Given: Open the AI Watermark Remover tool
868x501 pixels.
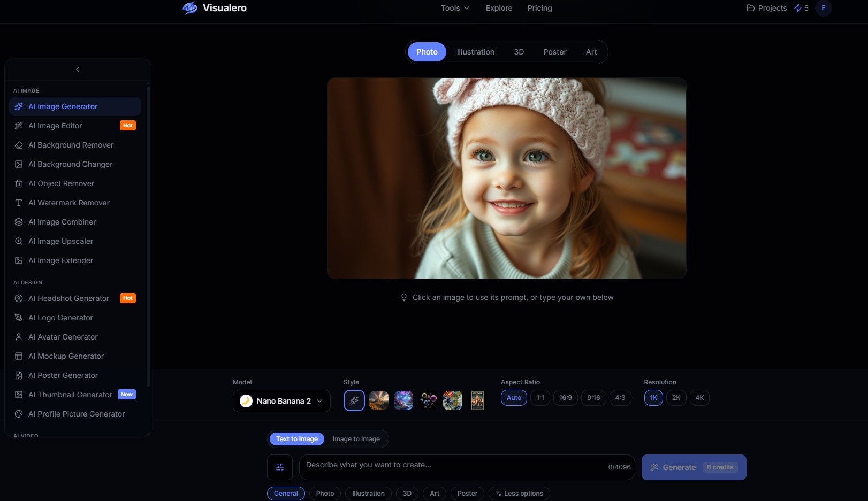Looking at the screenshot, I should (68, 203).
